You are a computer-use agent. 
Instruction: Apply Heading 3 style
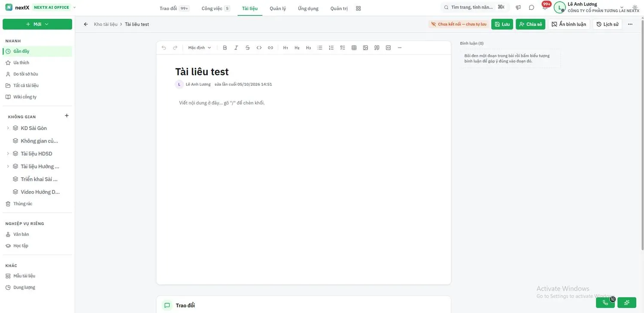[308, 48]
